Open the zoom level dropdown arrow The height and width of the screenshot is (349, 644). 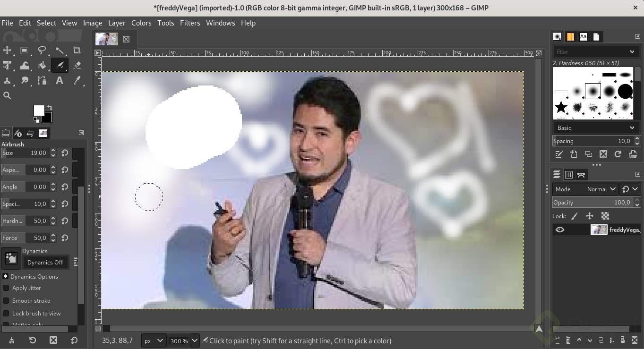(x=195, y=340)
